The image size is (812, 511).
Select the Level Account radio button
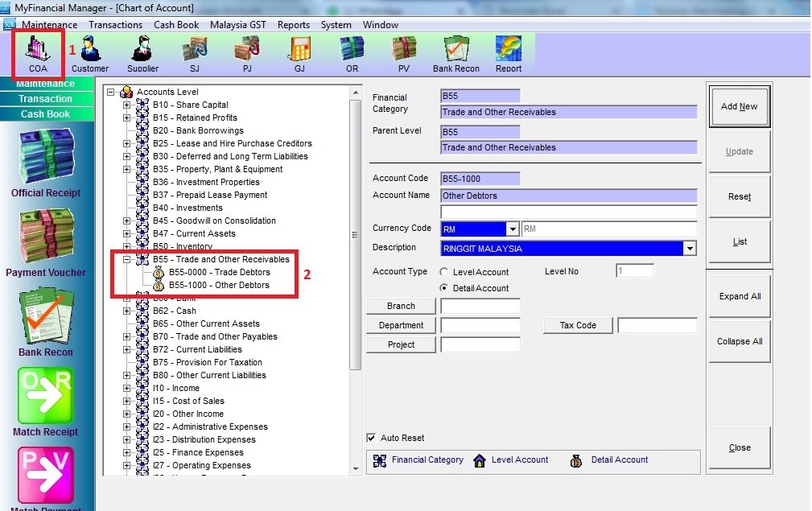[444, 273]
